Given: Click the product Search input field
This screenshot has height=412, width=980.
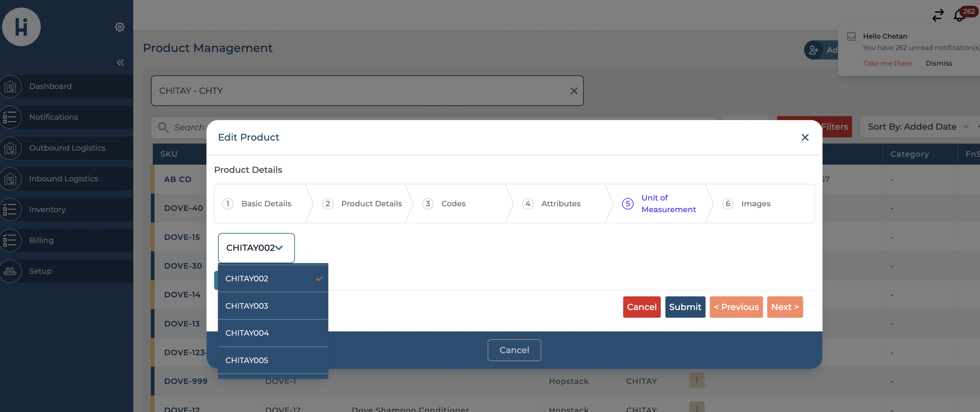Looking at the screenshot, I should [189, 127].
